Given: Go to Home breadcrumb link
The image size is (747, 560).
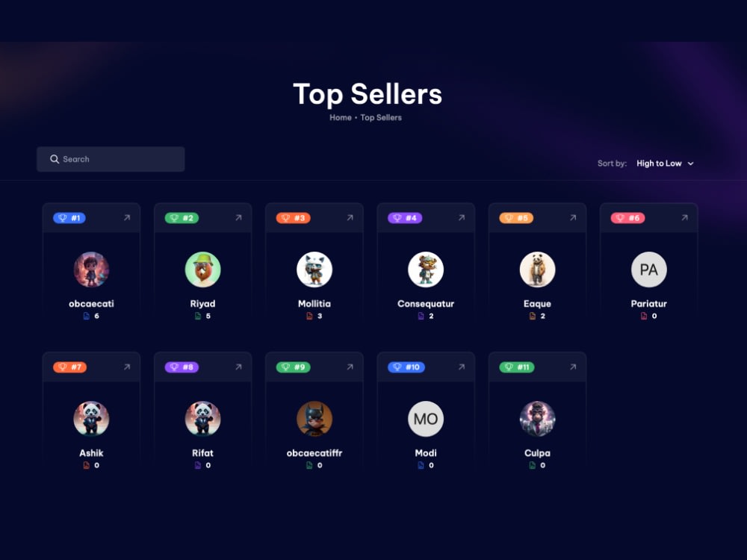Looking at the screenshot, I should tap(341, 118).
